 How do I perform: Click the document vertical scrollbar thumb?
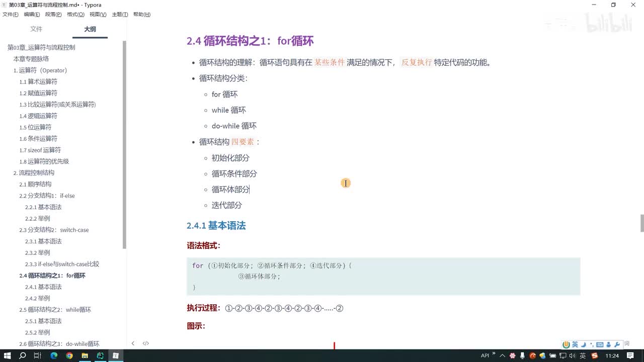pyautogui.click(x=641, y=223)
